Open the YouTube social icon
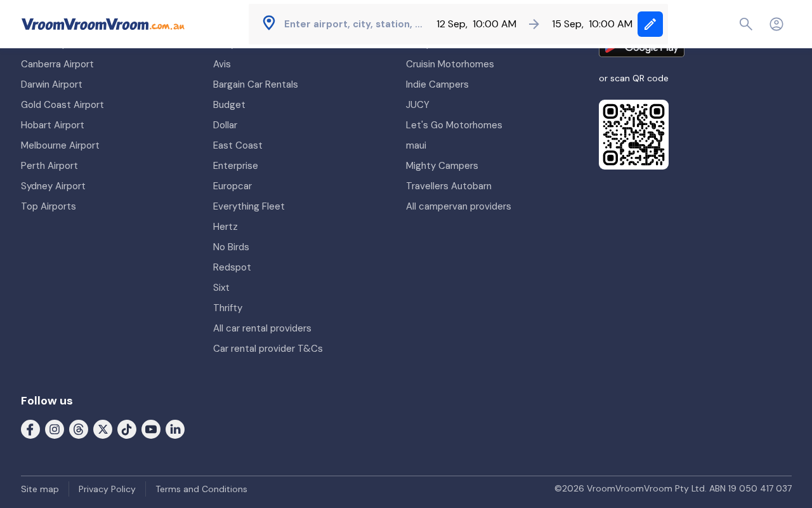812x508 pixels. click(x=151, y=429)
